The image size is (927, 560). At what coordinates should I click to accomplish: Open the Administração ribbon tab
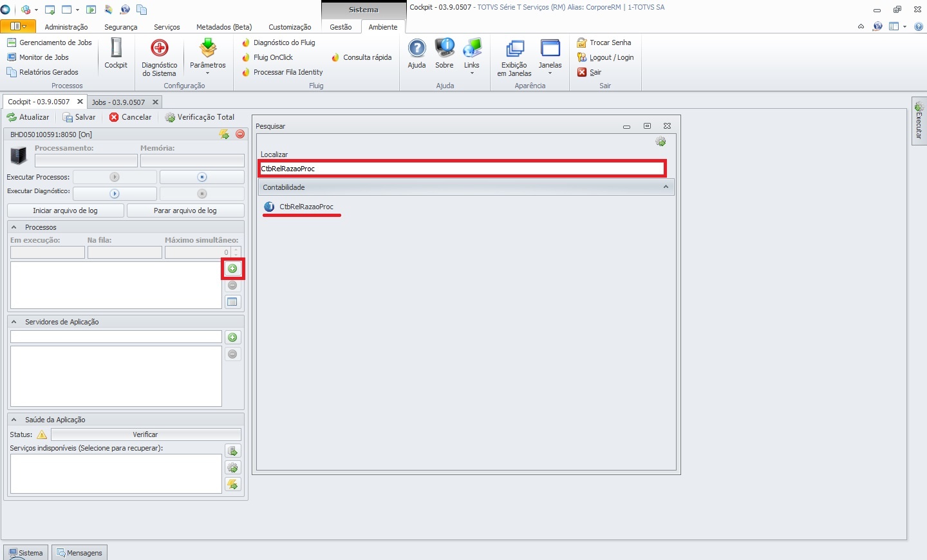pos(66,27)
